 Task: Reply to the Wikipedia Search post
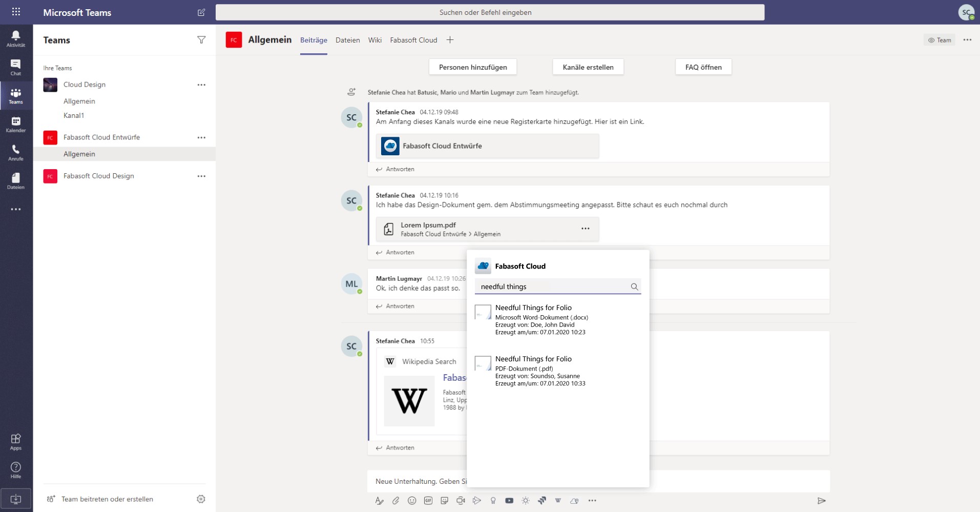pyautogui.click(x=395, y=447)
